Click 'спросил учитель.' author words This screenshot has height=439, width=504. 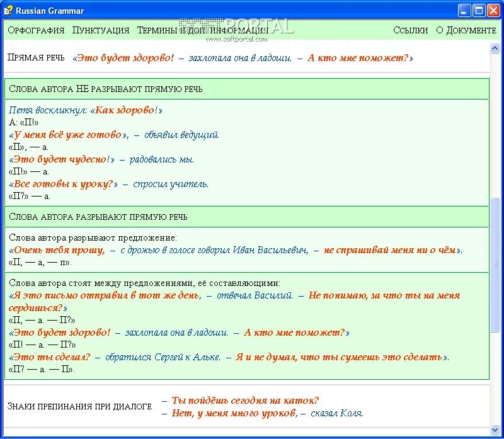coord(171,184)
